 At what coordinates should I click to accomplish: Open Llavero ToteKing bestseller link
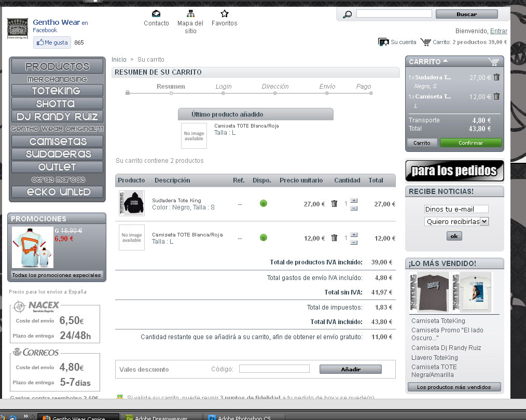(x=434, y=358)
